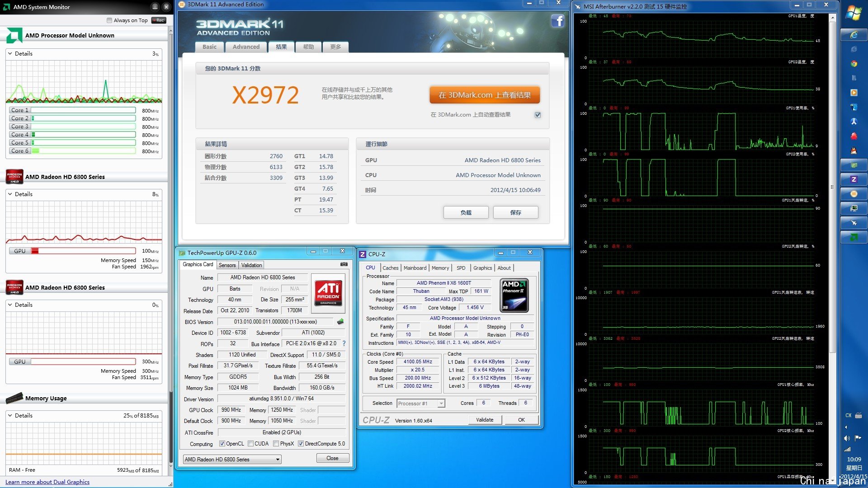The image size is (868, 488).
Task: Toggle Always on Top checkbox
Action: tap(109, 20)
